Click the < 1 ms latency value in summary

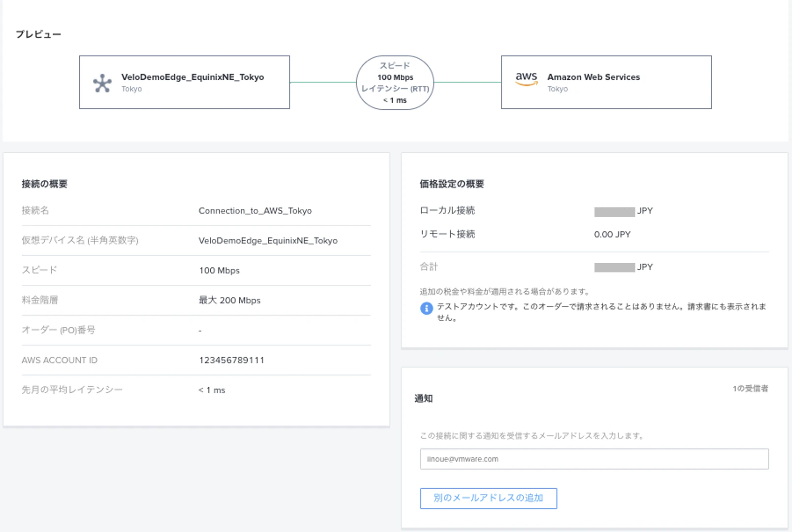212,390
